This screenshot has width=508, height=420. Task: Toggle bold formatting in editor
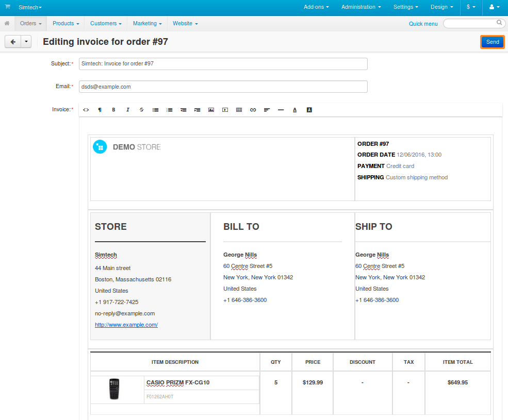(x=113, y=110)
